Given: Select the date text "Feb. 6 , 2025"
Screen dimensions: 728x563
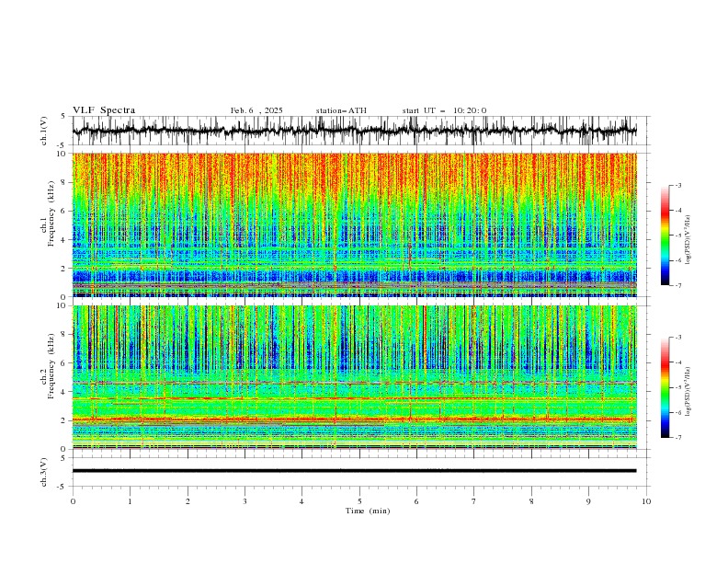Looking at the screenshot, I should [x=256, y=110].
